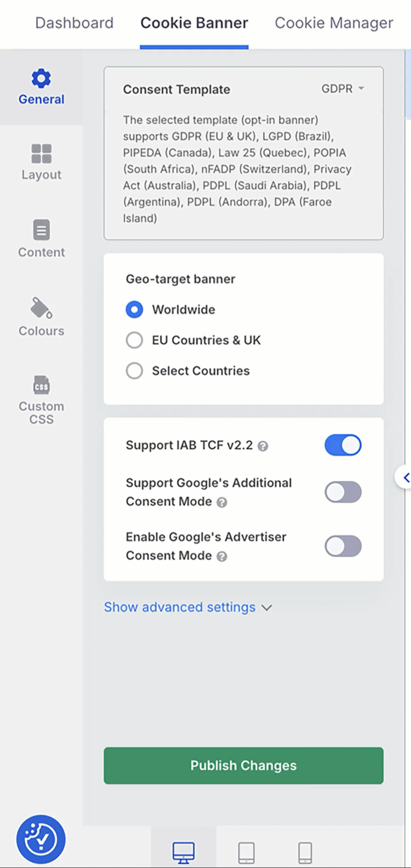
Task: Select the EU Countries & UK option
Action: coord(134,340)
